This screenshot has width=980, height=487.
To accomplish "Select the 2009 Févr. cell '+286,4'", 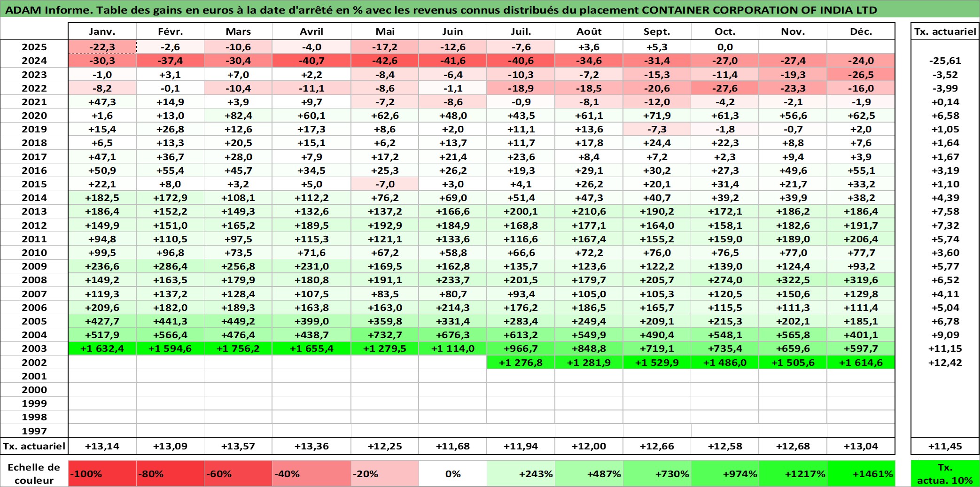I will (170, 266).
